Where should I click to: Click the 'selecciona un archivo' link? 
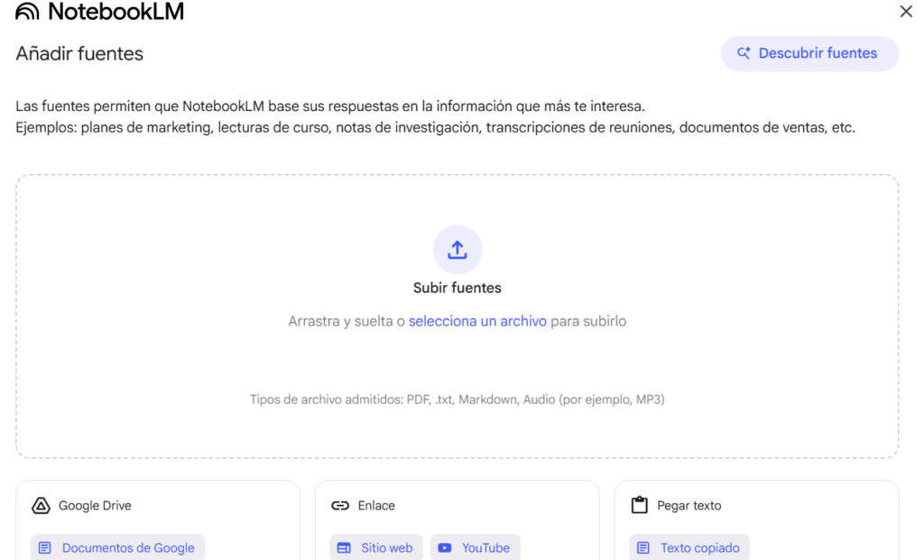click(x=477, y=322)
